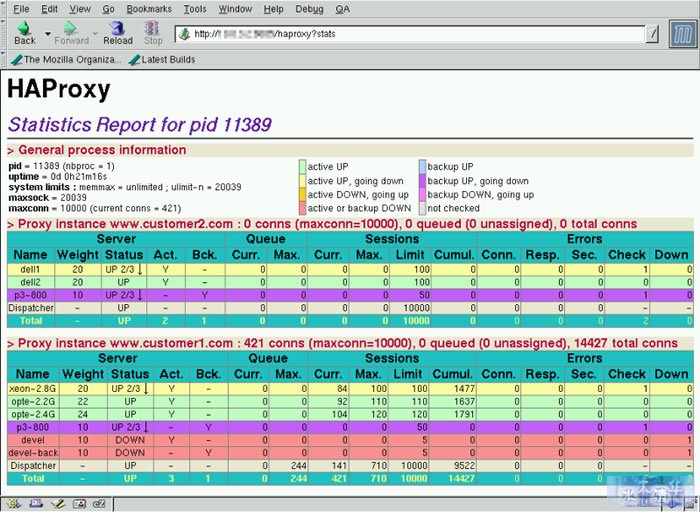Click the Address Book status bar icon
This screenshot has width=700, height=512.
pyautogui.click(x=79, y=504)
